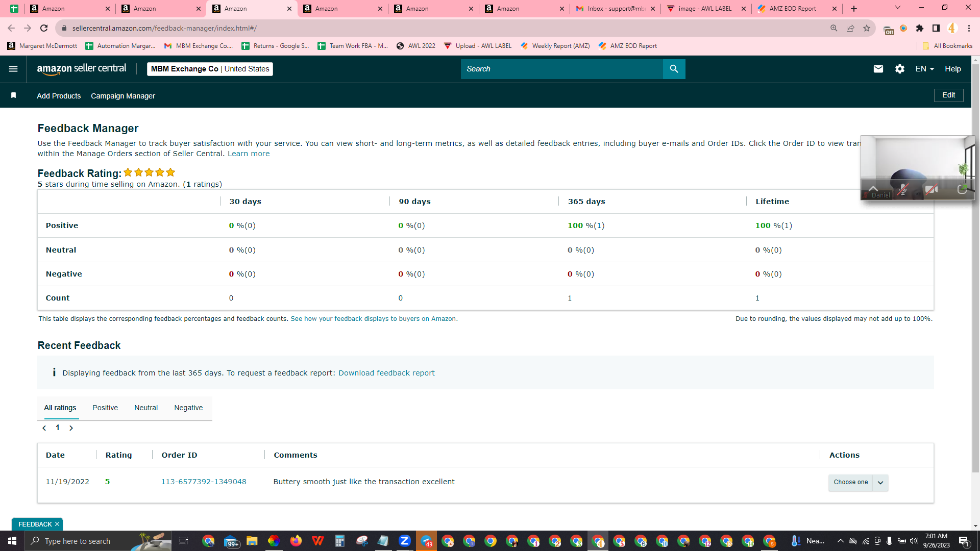Open AWL 2022 bookmark
980x551 pixels.
pyautogui.click(x=416, y=46)
